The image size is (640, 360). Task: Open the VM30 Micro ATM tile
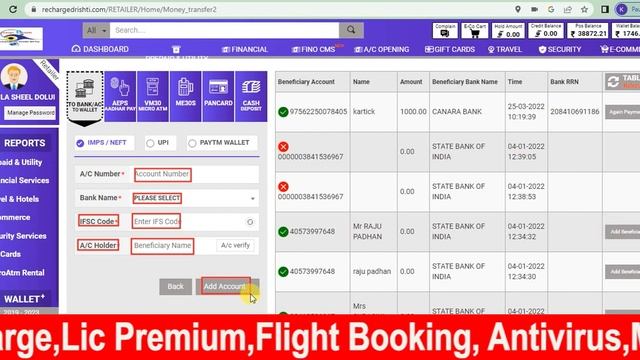point(153,96)
